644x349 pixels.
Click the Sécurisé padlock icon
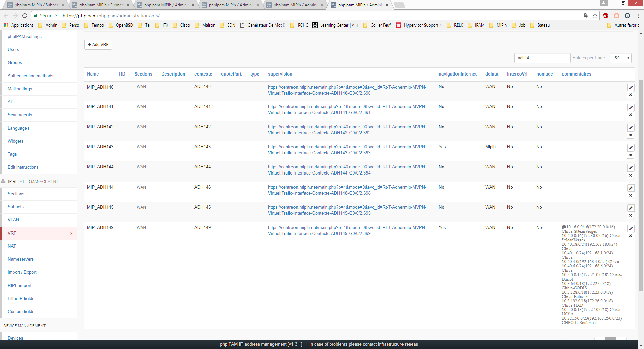click(x=35, y=16)
